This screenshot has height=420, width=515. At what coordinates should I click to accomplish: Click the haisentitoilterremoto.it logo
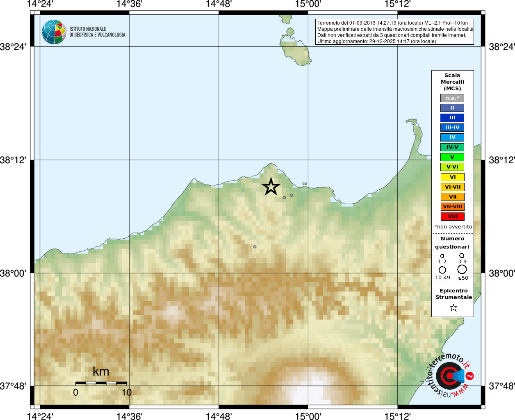tap(448, 375)
